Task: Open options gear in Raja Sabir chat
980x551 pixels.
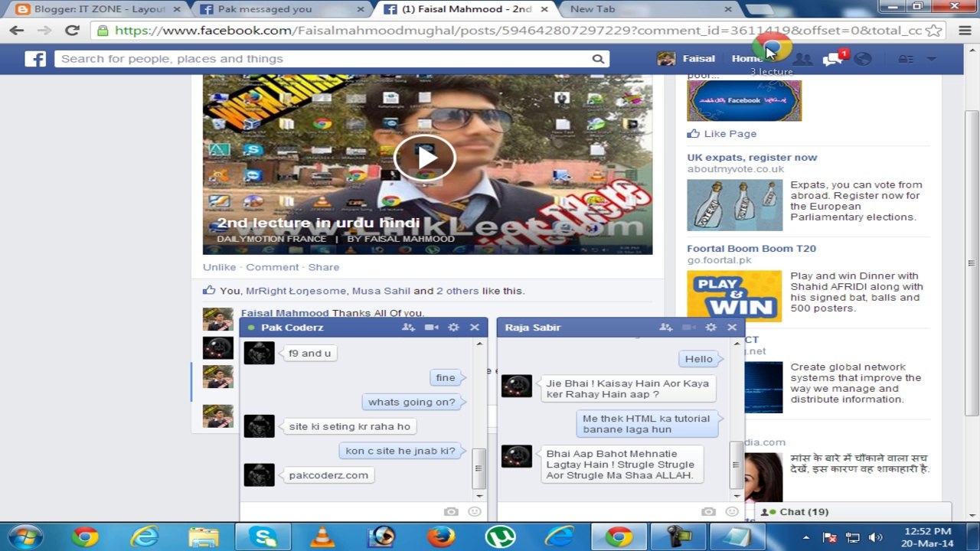Action: coord(710,327)
